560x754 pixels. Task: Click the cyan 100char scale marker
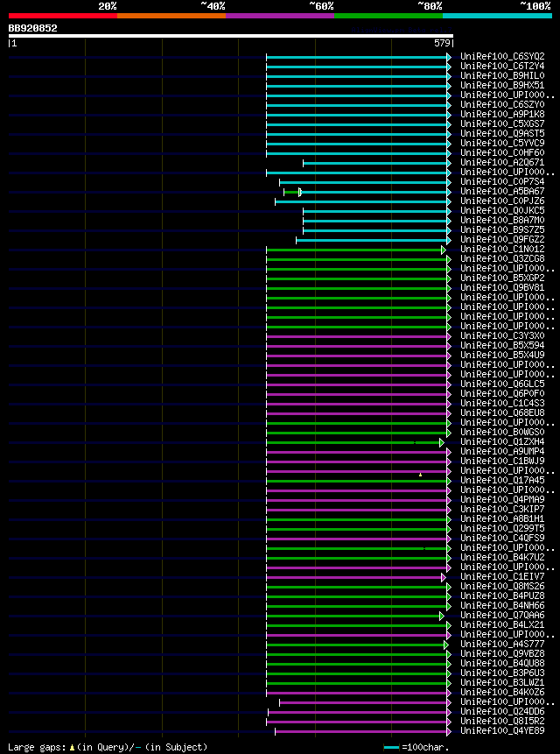pyautogui.click(x=391, y=747)
